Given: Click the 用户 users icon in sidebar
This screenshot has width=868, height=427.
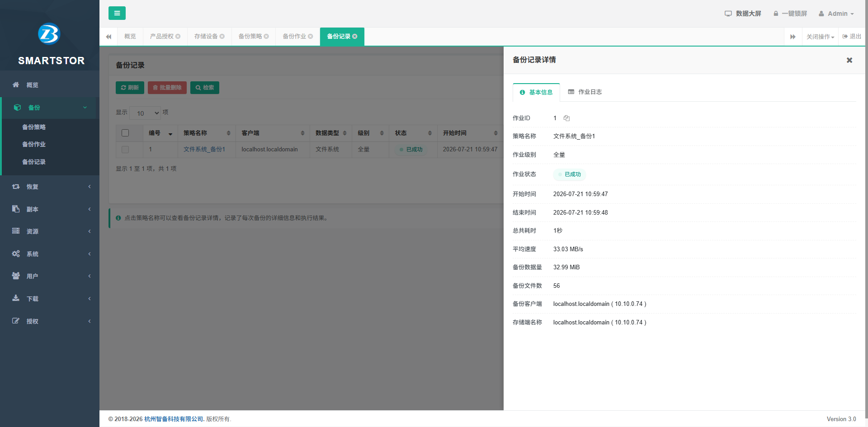Looking at the screenshot, I should 16,276.
